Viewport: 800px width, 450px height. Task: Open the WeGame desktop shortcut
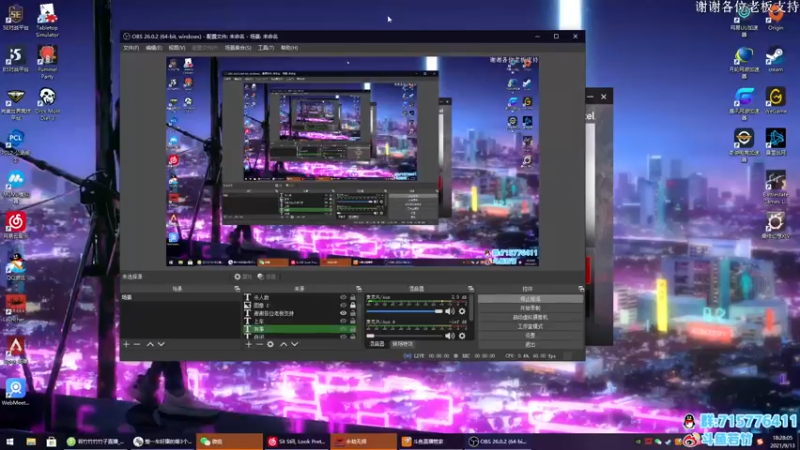pyautogui.click(x=775, y=101)
